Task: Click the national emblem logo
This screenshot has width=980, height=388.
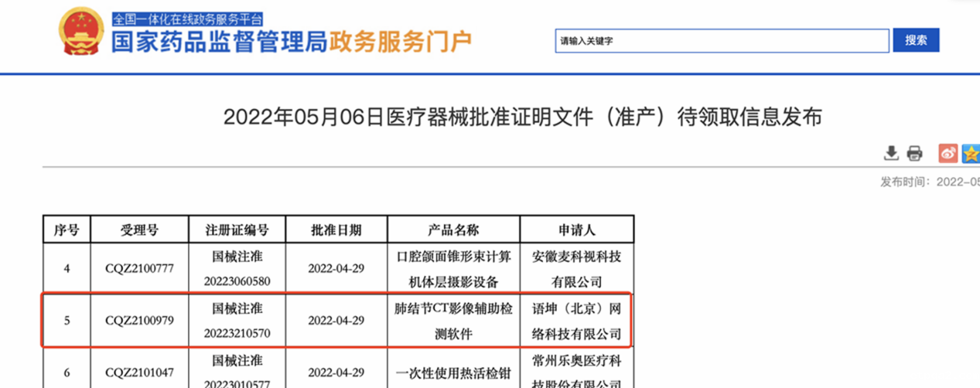Action: point(81,32)
